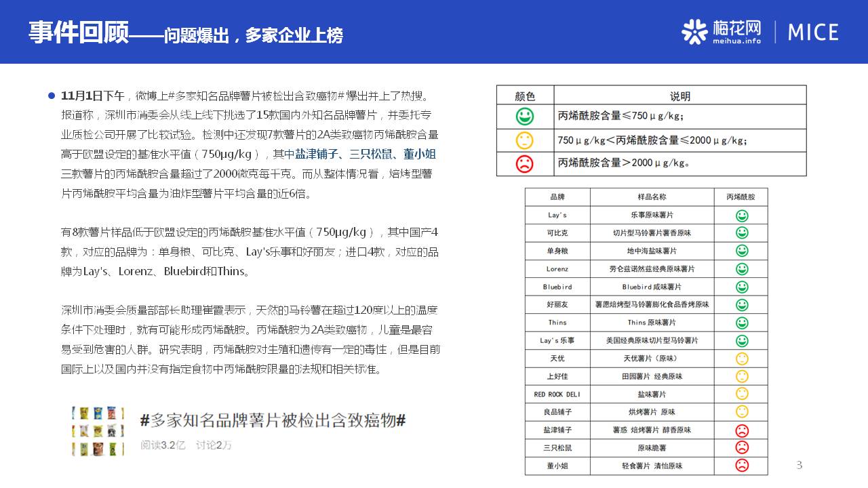Click the 样品名称 column header
868x488 pixels.
tap(652, 197)
